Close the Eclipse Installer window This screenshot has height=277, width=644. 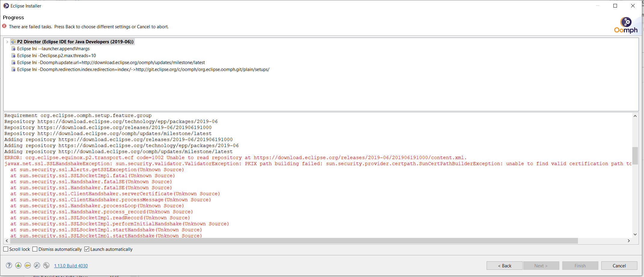[x=633, y=6]
